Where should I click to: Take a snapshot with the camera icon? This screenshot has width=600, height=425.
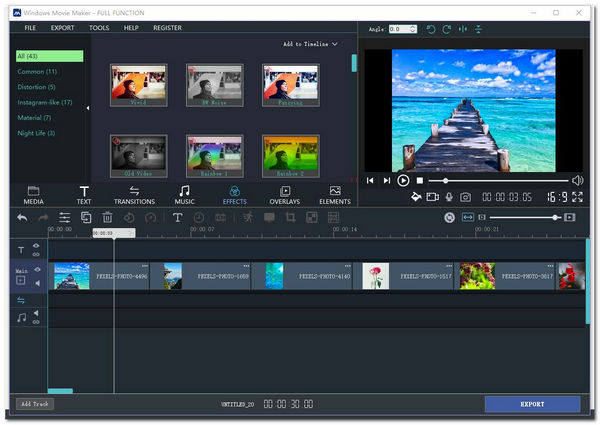click(465, 197)
